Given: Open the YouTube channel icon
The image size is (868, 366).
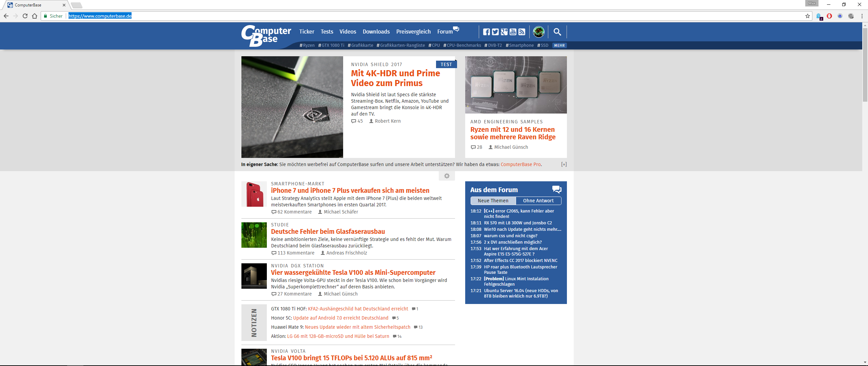Looking at the screenshot, I should click(513, 32).
